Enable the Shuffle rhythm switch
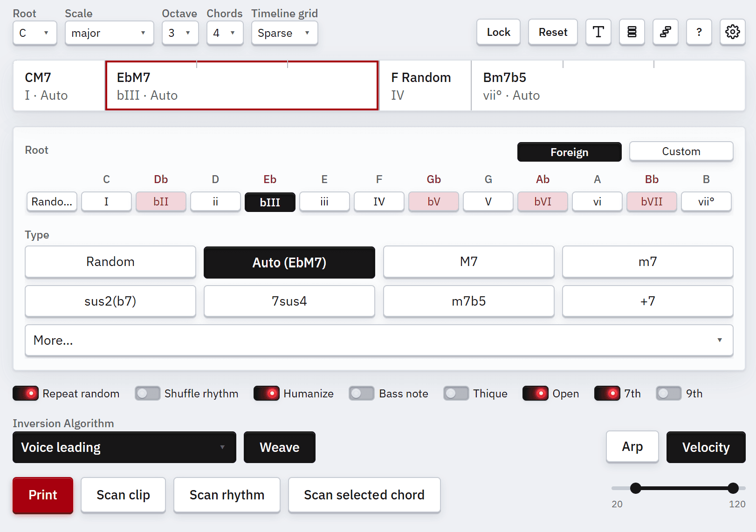 pyautogui.click(x=148, y=394)
